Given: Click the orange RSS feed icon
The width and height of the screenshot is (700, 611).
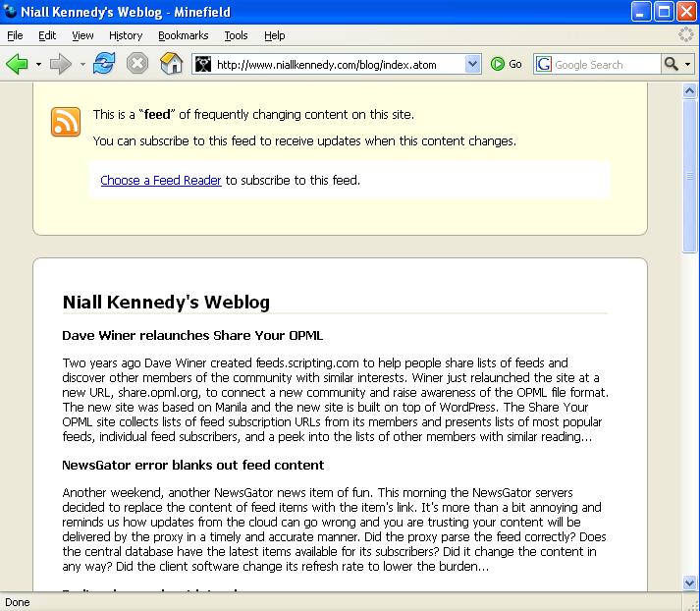Looking at the screenshot, I should point(66,122).
